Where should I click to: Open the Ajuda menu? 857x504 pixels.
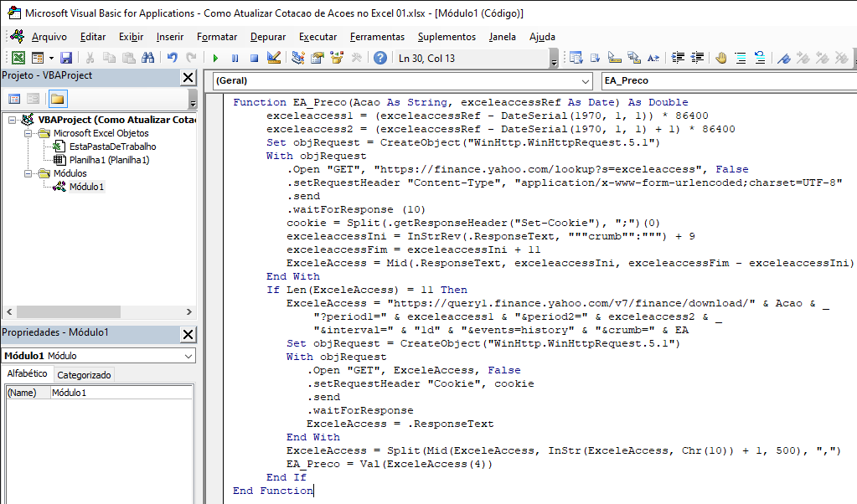pyautogui.click(x=542, y=37)
